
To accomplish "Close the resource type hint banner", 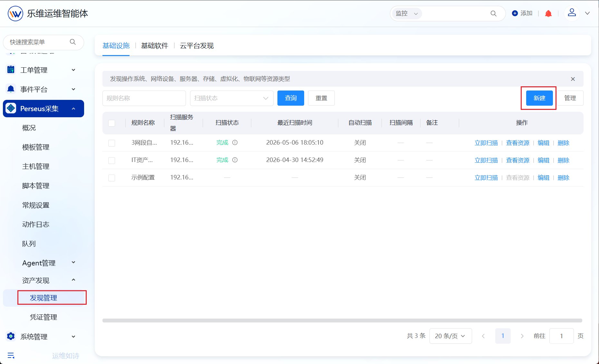I will 573,79.
